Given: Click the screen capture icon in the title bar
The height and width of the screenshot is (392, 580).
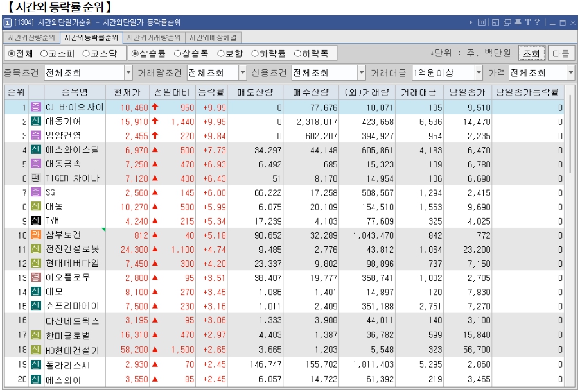Looking at the screenshot, I should [x=481, y=21].
